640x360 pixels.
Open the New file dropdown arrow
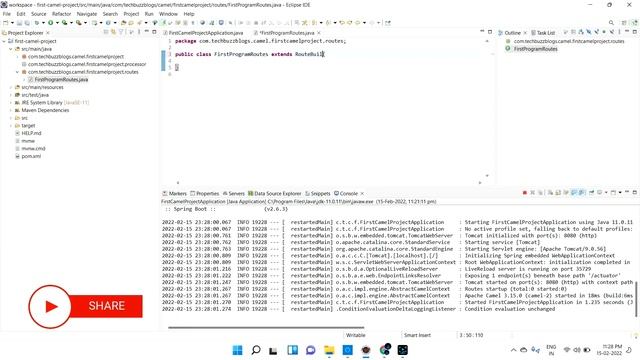(12, 23)
